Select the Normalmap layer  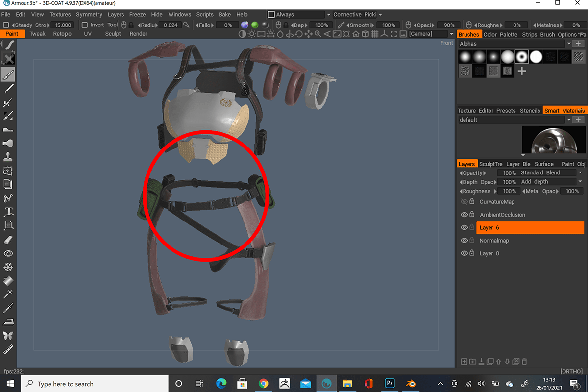[494, 241]
